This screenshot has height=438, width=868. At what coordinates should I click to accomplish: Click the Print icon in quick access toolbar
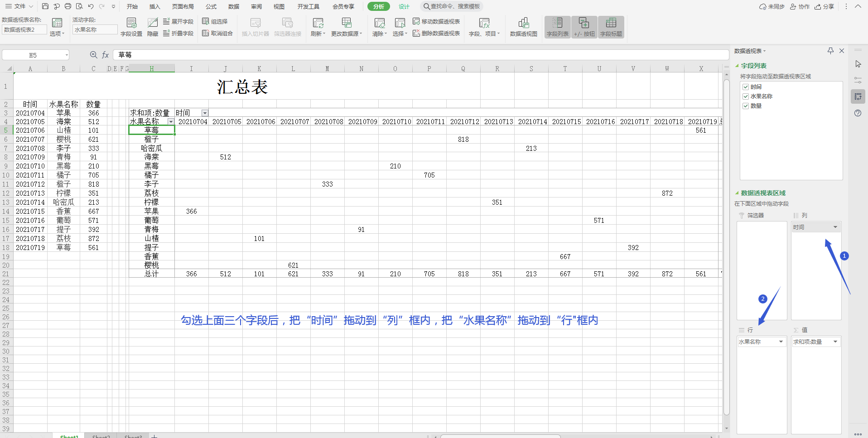click(68, 6)
